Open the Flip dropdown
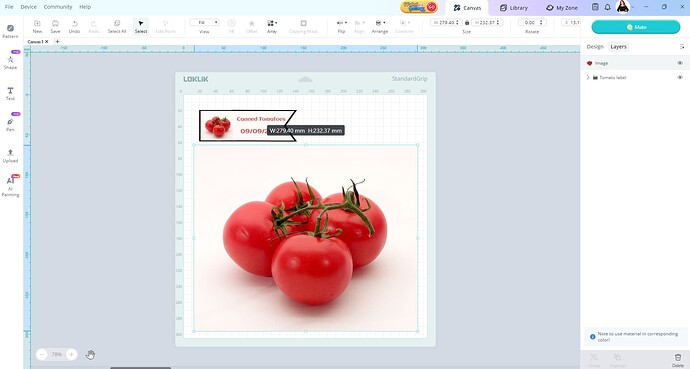 tap(341, 26)
